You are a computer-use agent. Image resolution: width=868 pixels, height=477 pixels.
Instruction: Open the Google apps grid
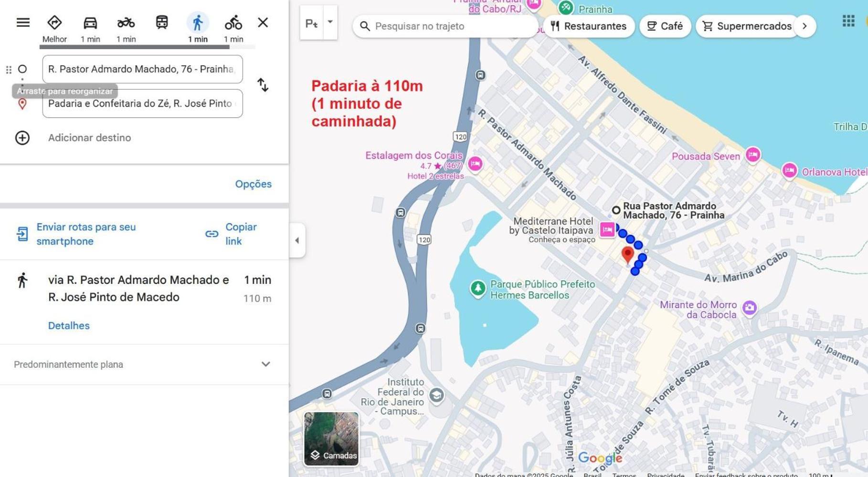coord(848,21)
